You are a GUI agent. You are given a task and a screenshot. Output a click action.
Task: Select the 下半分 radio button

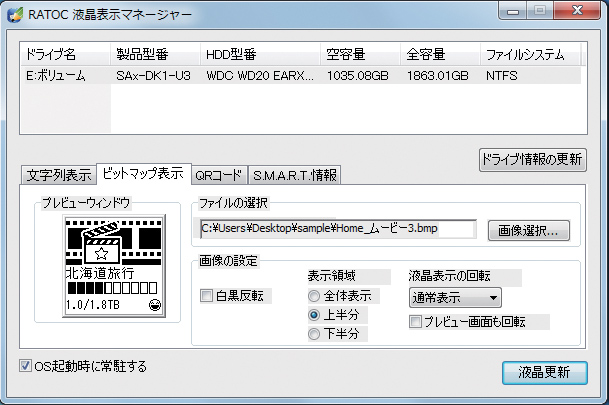(x=314, y=334)
